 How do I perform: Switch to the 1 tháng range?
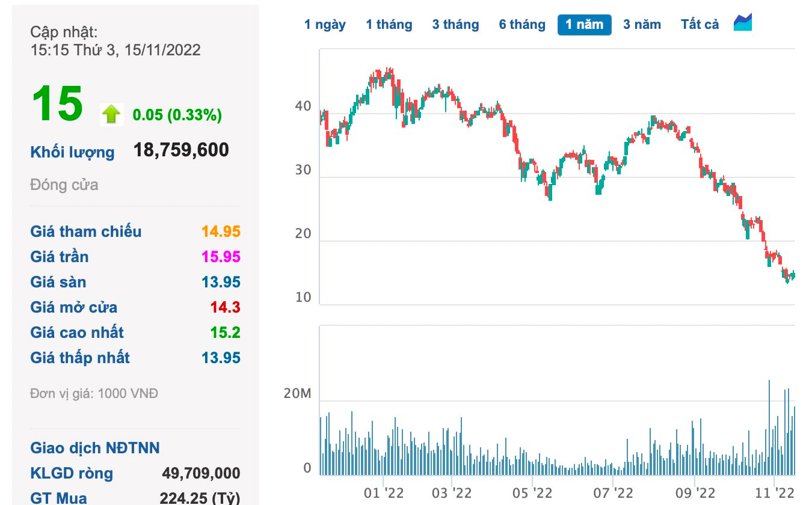[389, 25]
